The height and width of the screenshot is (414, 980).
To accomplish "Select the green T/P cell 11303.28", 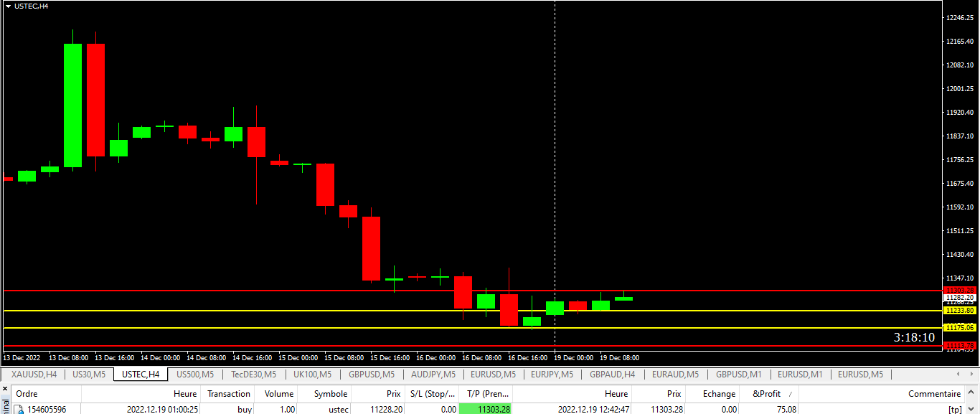I will pos(485,410).
